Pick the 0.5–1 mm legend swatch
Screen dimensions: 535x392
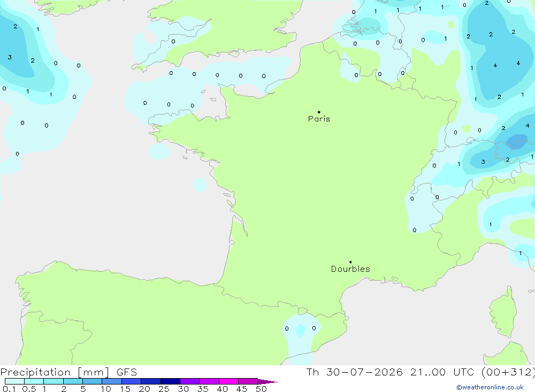point(34,381)
